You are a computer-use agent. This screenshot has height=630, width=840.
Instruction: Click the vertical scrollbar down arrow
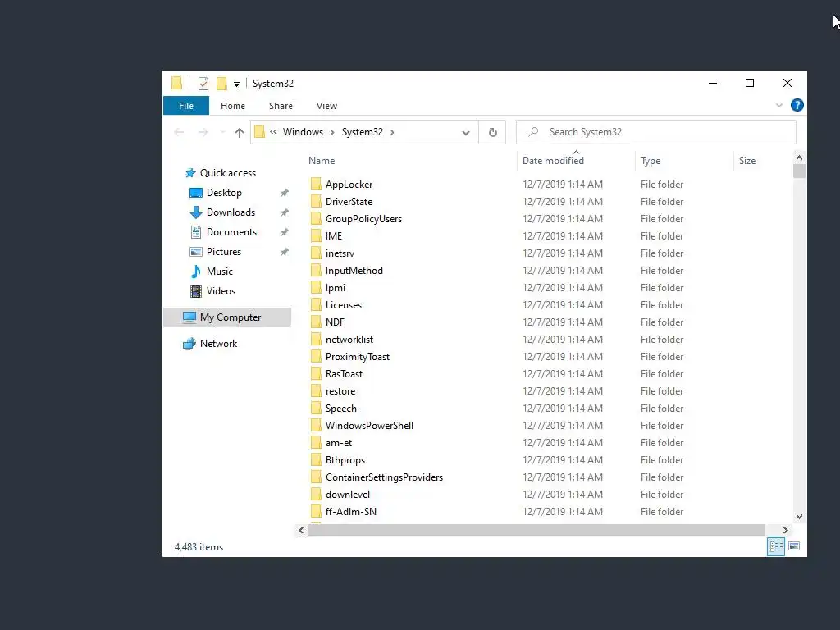[x=799, y=517]
